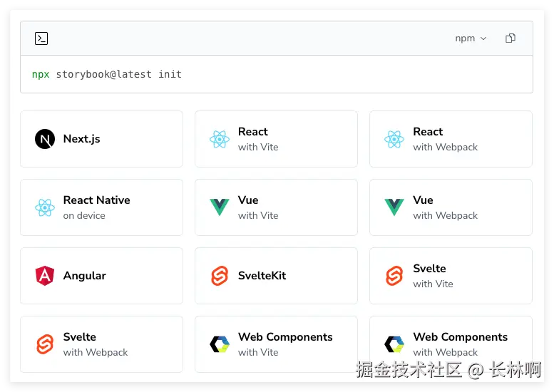Click the SvelteKit logo icon

[x=220, y=276]
